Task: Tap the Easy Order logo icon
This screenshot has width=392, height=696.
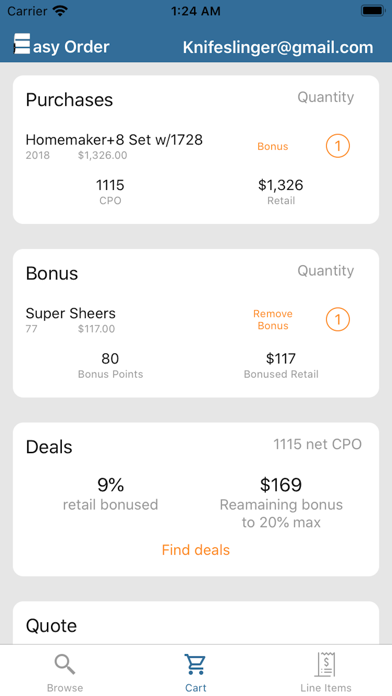Action: click(22, 44)
